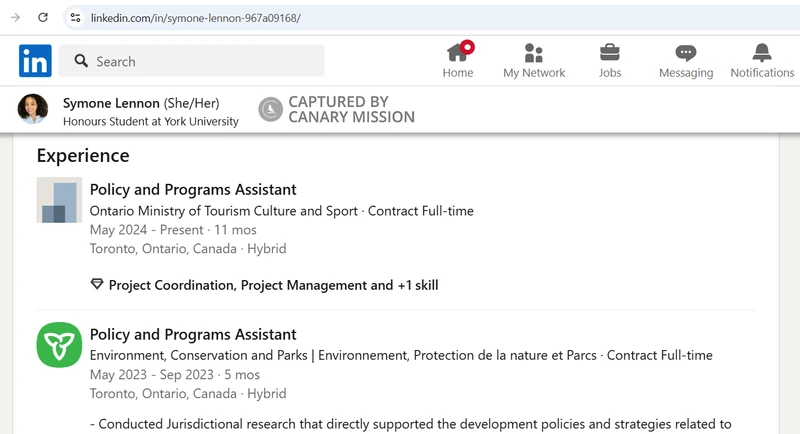Click the browser forward arrow

[x=15, y=17]
